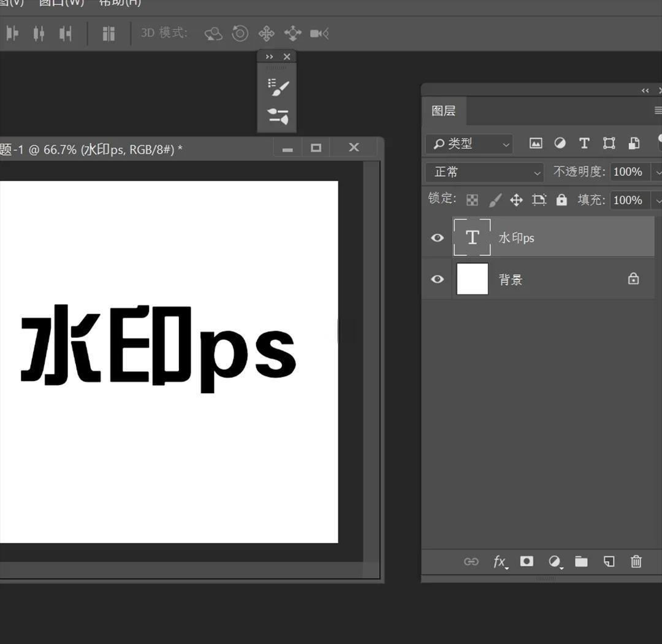Click the 不透明度 opacity value field
Image resolution: width=662 pixels, height=644 pixels.
628,172
